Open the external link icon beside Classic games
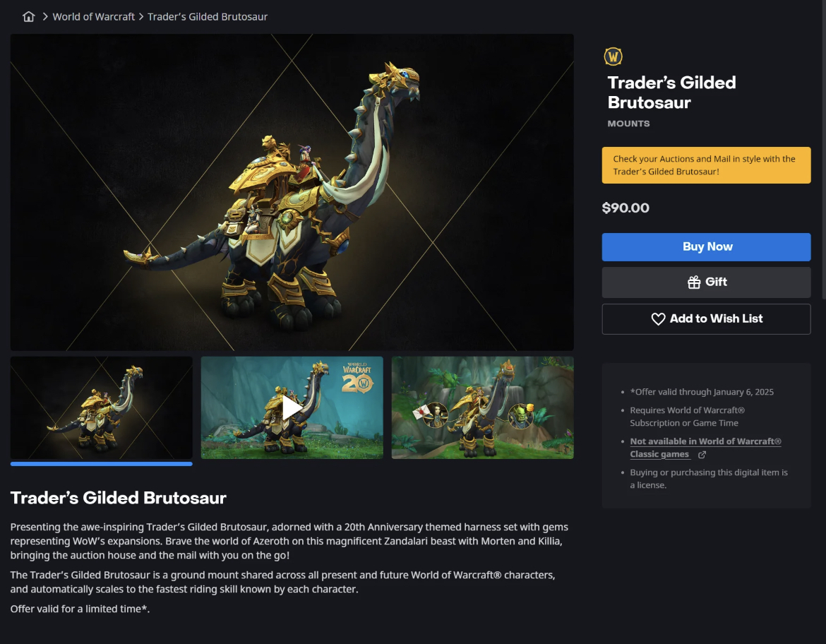This screenshot has width=826, height=644. coord(702,454)
